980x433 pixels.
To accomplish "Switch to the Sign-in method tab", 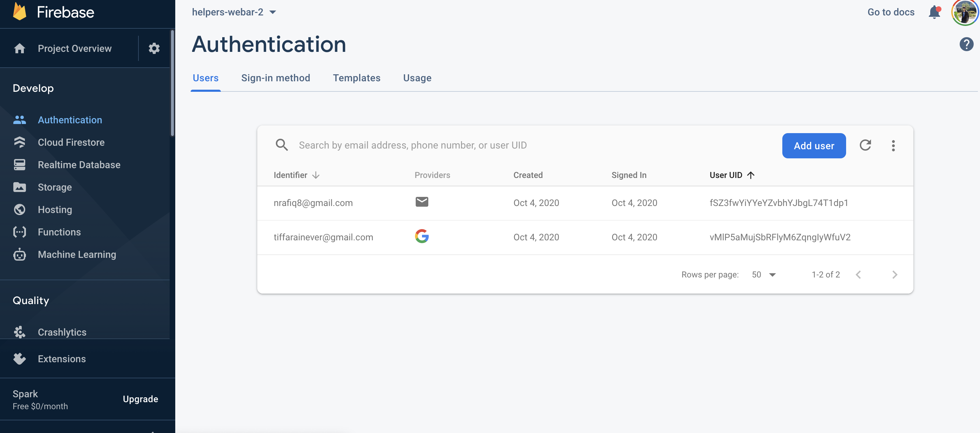I will [x=275, y=78].
